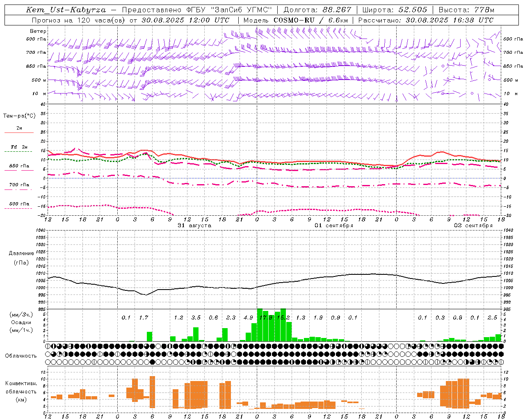Click the 2.5 precipitation value

492,317
